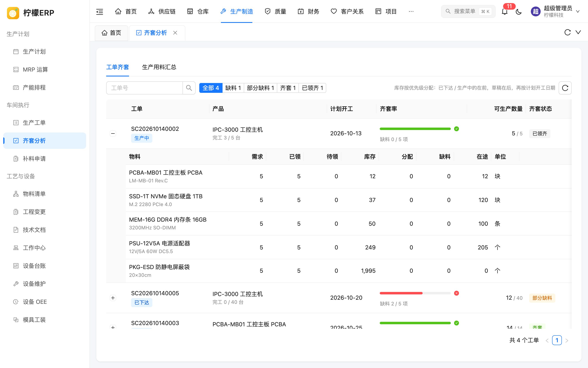Toggle dark mode moon icon
The image size is (588, 368).
pos(519,11)
